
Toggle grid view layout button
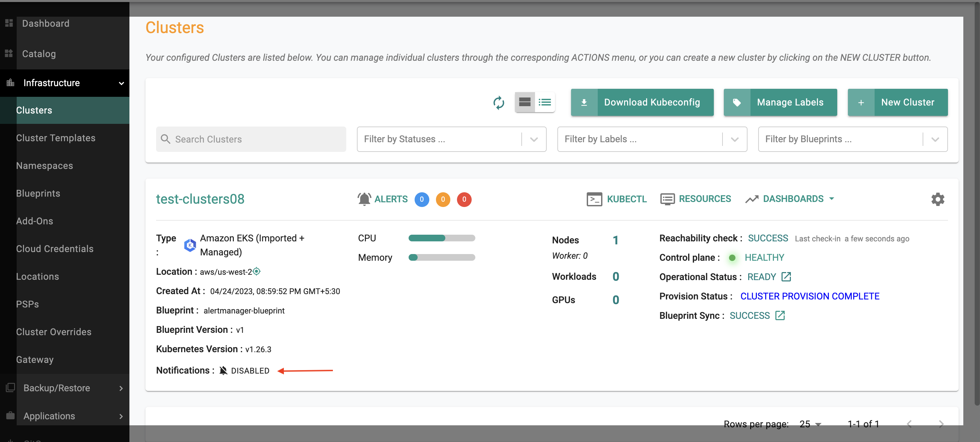pyautogui.click(x=525, y=101)
